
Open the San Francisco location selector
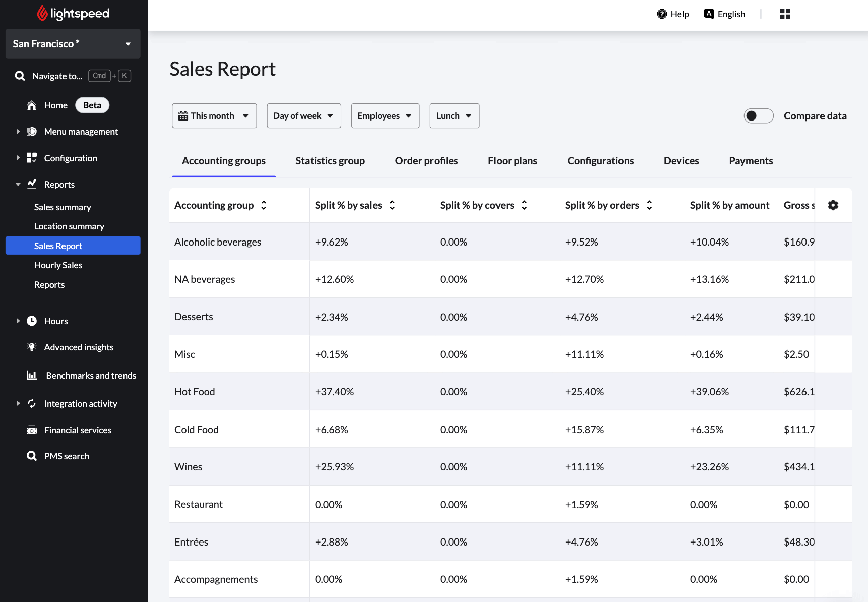73,44
